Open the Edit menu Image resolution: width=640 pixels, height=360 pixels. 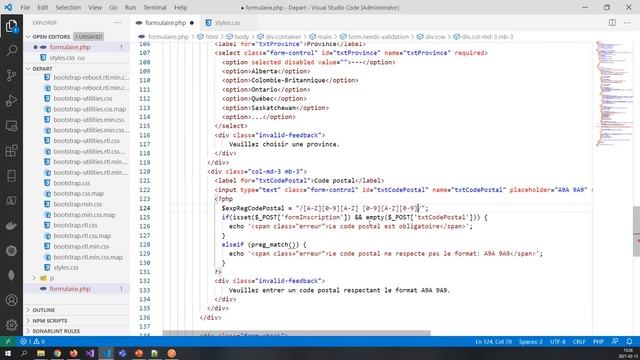pyautogui.click(x=42, y=7)
